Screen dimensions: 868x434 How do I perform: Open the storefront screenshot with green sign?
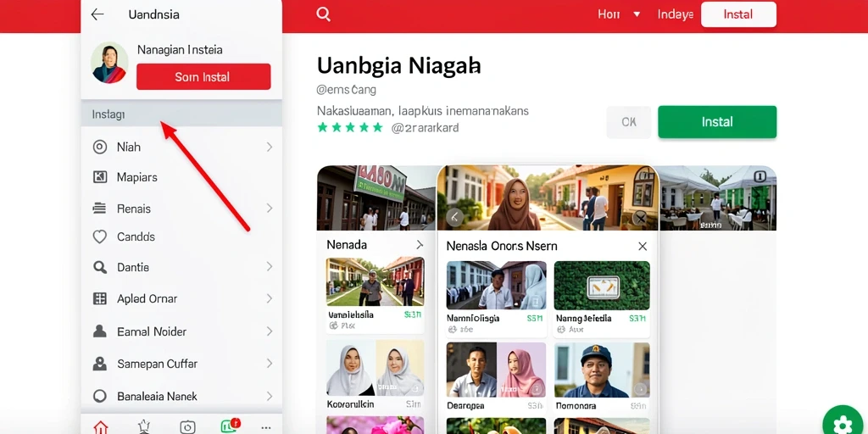point(377,198)
